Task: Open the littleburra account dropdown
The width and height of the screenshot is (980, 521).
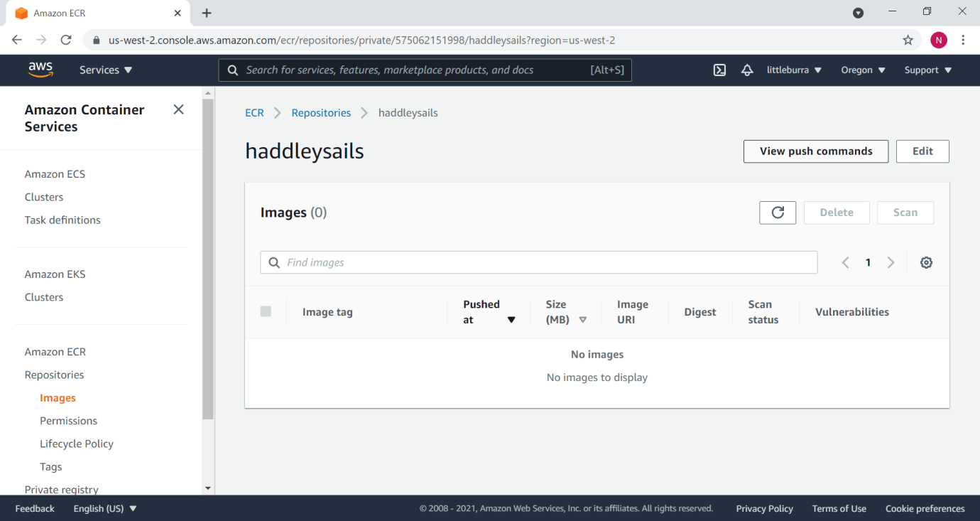Action: coord(794,70)
